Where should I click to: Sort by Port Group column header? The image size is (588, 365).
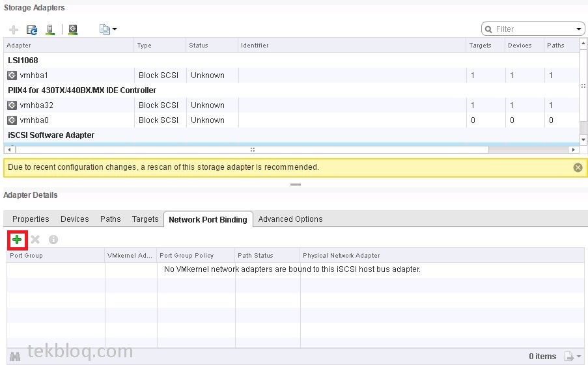[x=56, y=255]
